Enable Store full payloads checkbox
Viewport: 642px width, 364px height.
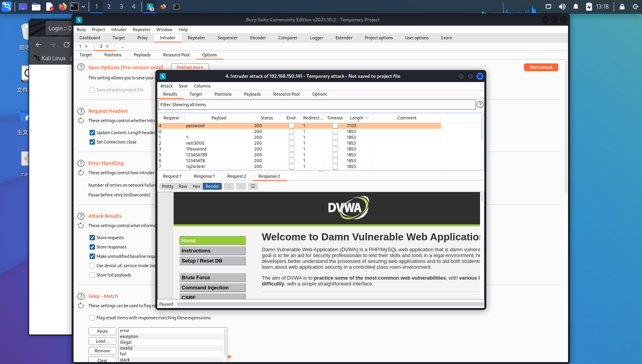[x=92, y=275]
